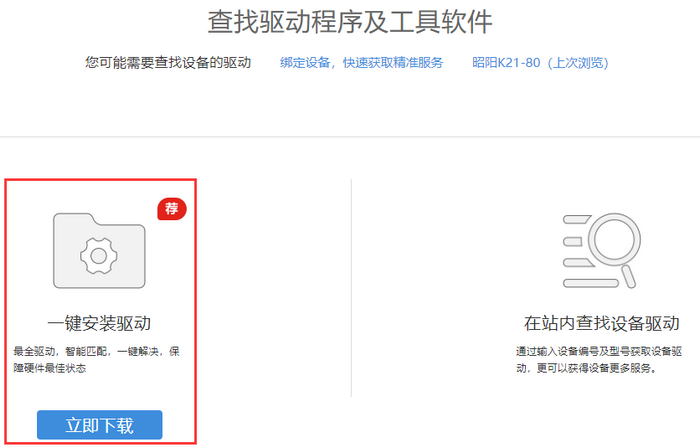The width and height of the screenshot is (700, 448).
Task: Select the 在站内查找设备驱动 heading
Action: point(602,323)
